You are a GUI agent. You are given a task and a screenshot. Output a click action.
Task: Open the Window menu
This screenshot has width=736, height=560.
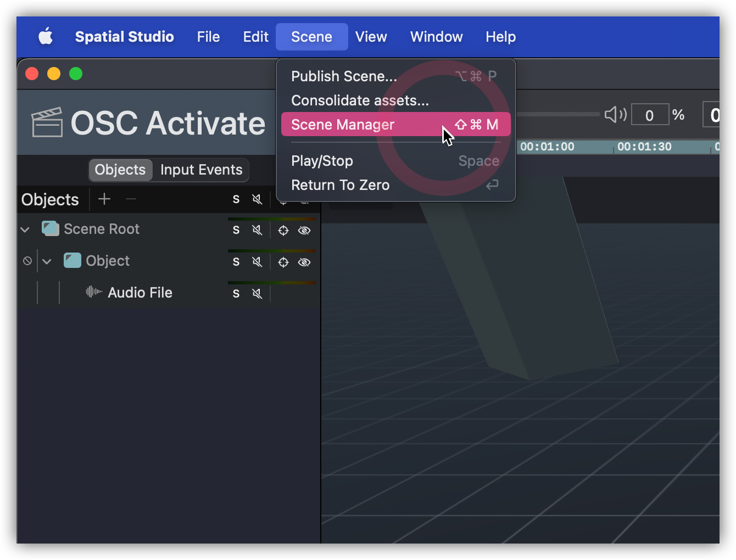pyautogui.click(x=437, y=37)
